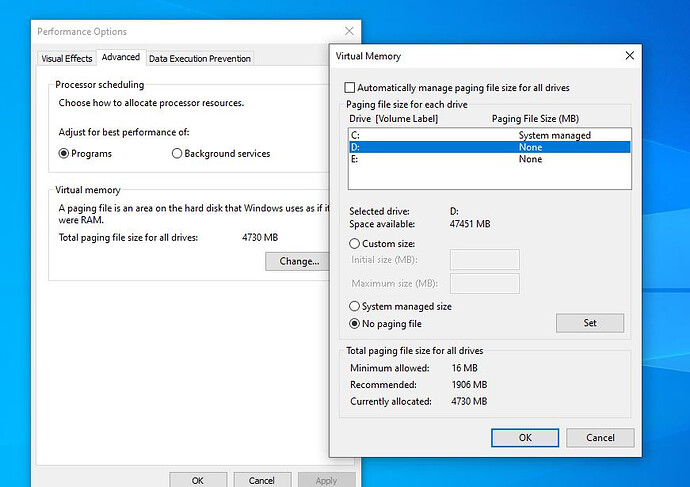Click into the Initial size field
690x487 pixels.
485,260
